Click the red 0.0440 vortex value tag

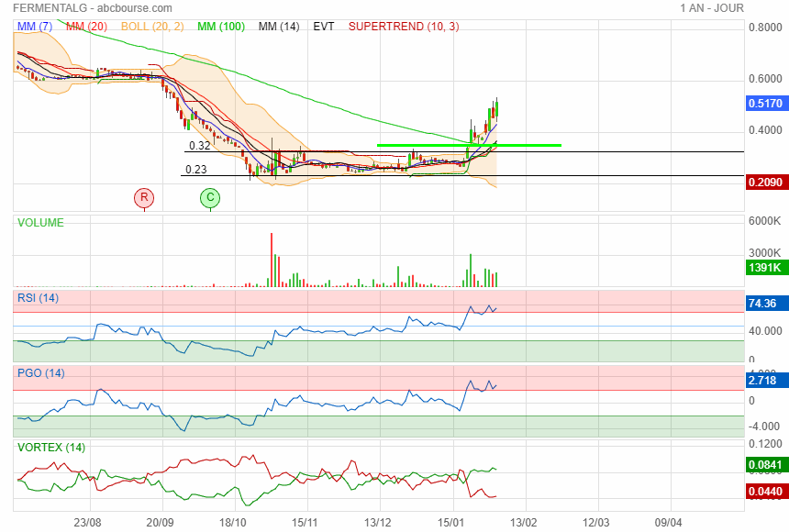point(765,492)
